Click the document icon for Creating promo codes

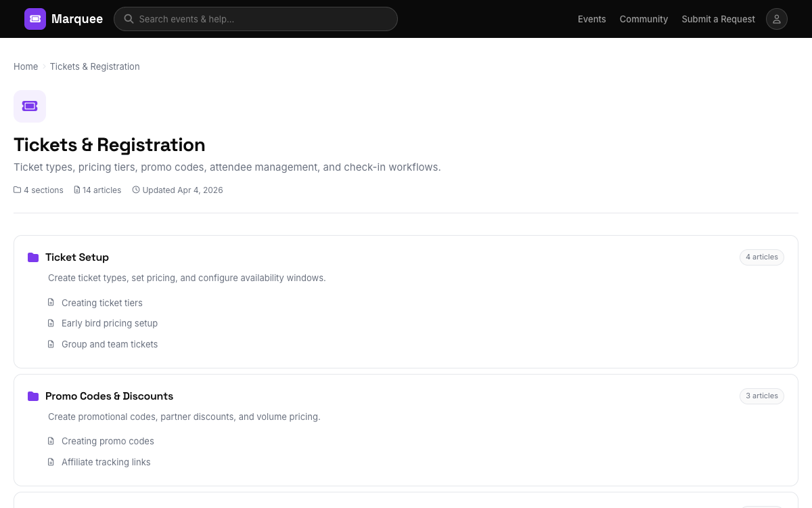click(x=51, y=441)
